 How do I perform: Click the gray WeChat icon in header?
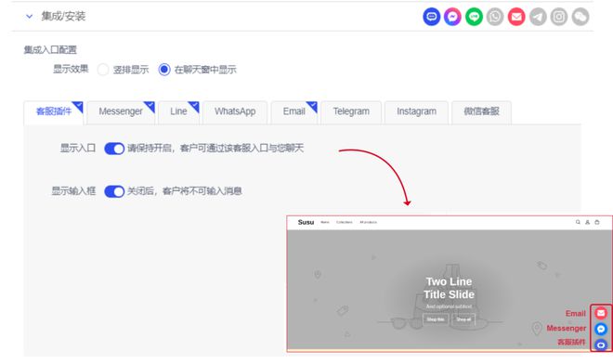pyautogui.click(x=580, y=17)
